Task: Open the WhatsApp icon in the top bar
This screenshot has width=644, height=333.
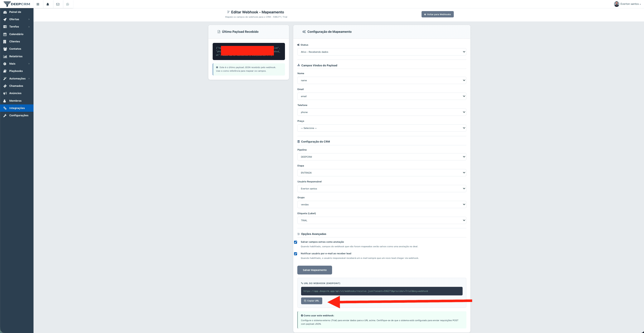Action: (68, 4)
